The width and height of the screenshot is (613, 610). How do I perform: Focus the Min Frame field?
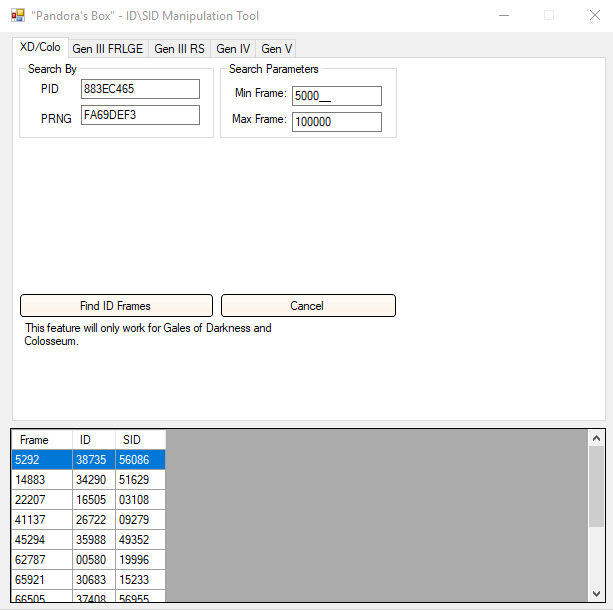click(337, 96)
